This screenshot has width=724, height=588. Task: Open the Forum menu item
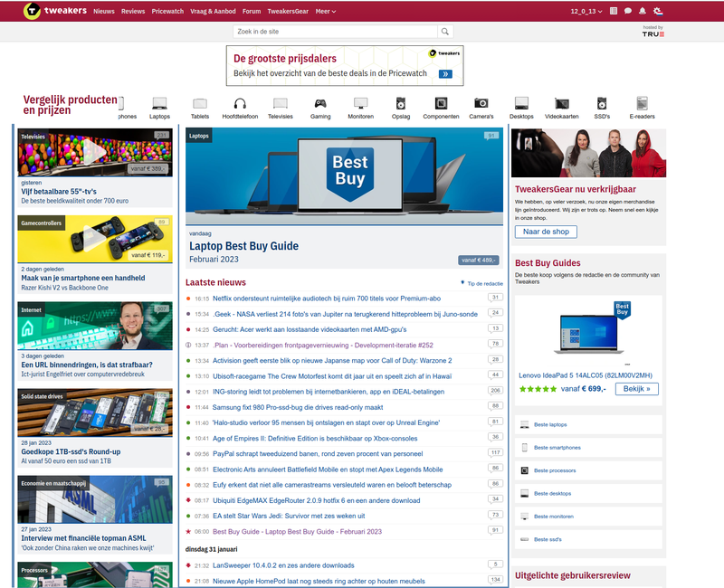[252, 11]
